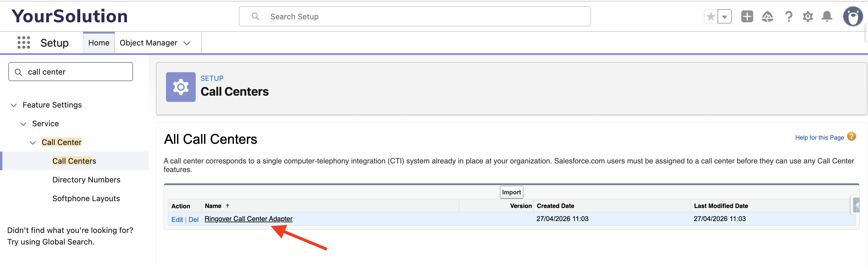The height and width of the screenshot is (268, 868).
Task: Open Help for this Page link
Action: pos(819,137)
